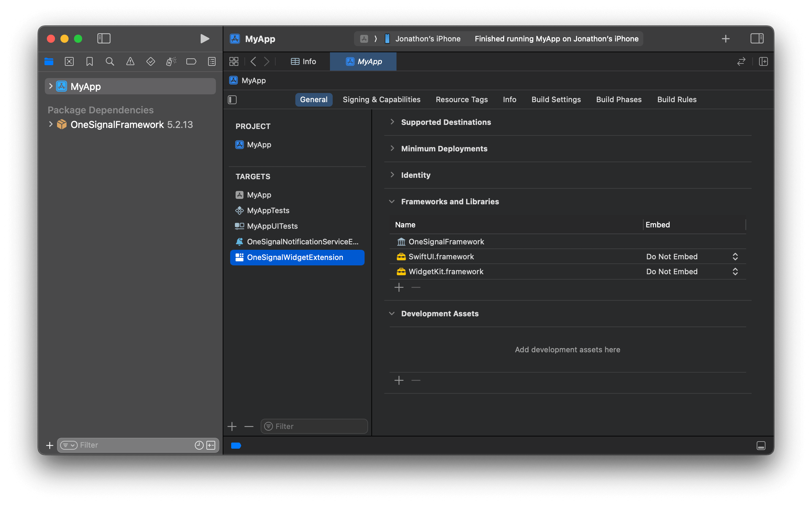The height and width of the screenshot is (505, 812).
Task: Toggle source-controlled files filter
Action: pyautogui.click(x=211, y=445)
